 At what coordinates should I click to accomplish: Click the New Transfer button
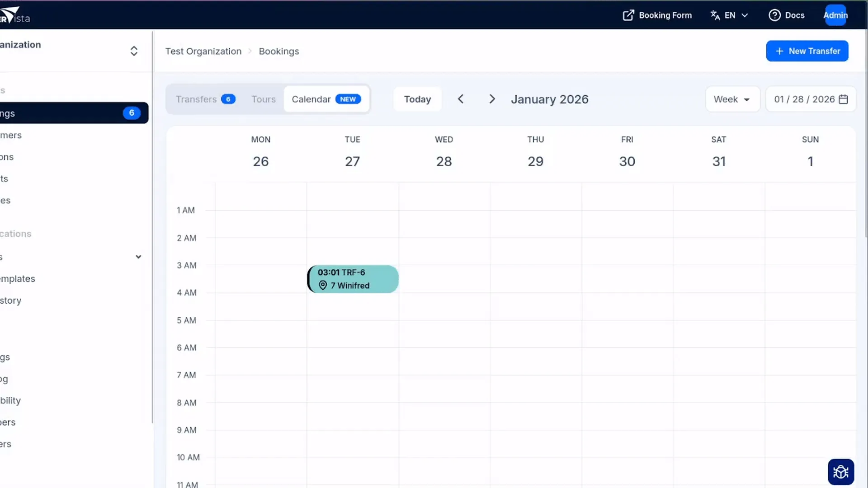(807, 51)
